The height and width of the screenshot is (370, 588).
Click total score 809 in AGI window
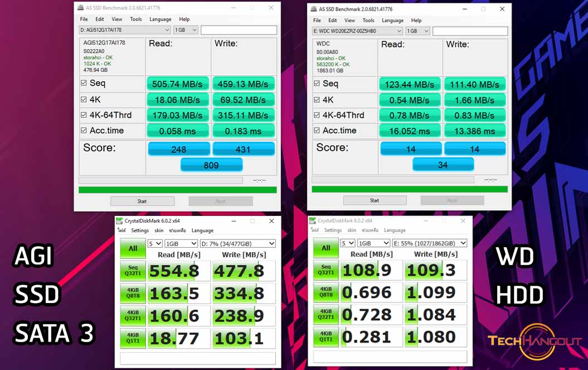[211, 165]
